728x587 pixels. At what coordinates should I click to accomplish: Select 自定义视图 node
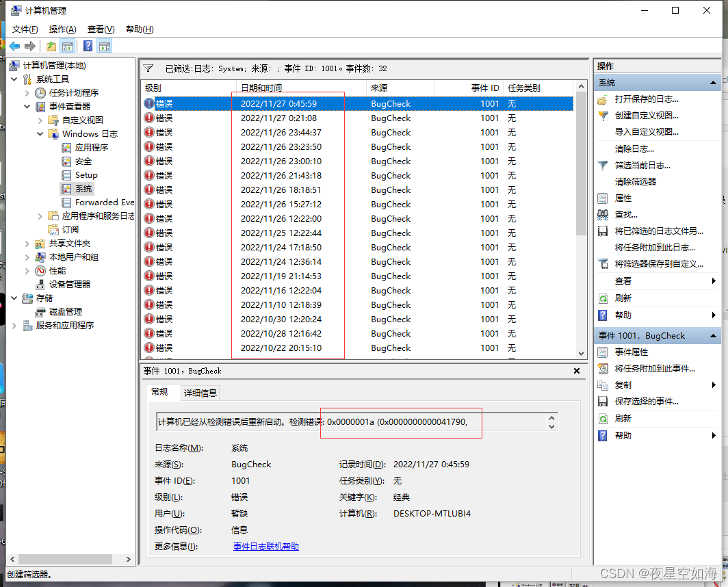(x=83, y=120)
